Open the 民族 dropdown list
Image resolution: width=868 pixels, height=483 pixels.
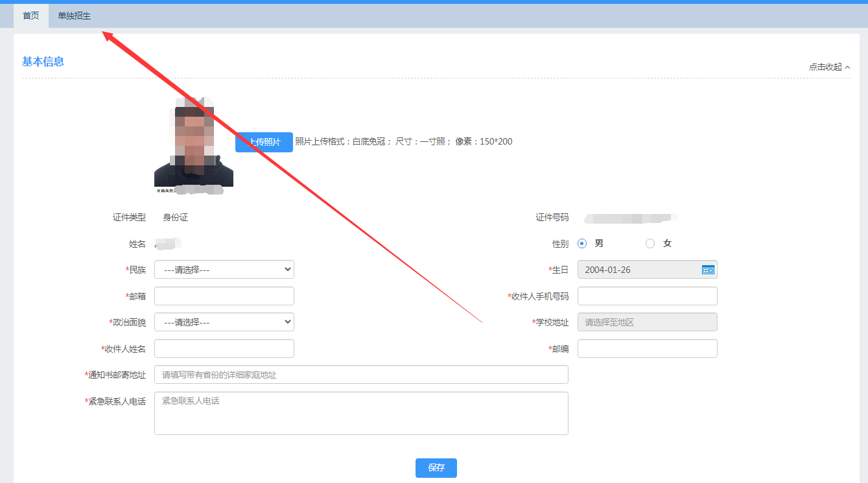pyautogui.click(x=224, y=270)
